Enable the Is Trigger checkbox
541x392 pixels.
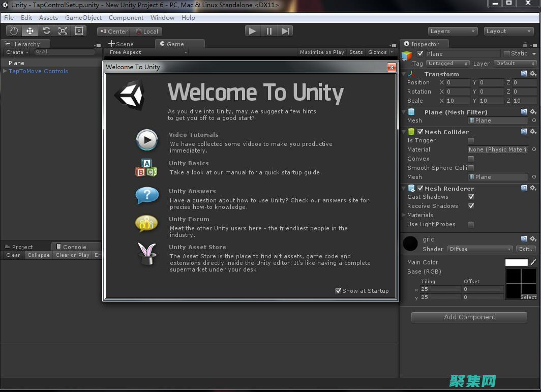[x=471, y=140]
